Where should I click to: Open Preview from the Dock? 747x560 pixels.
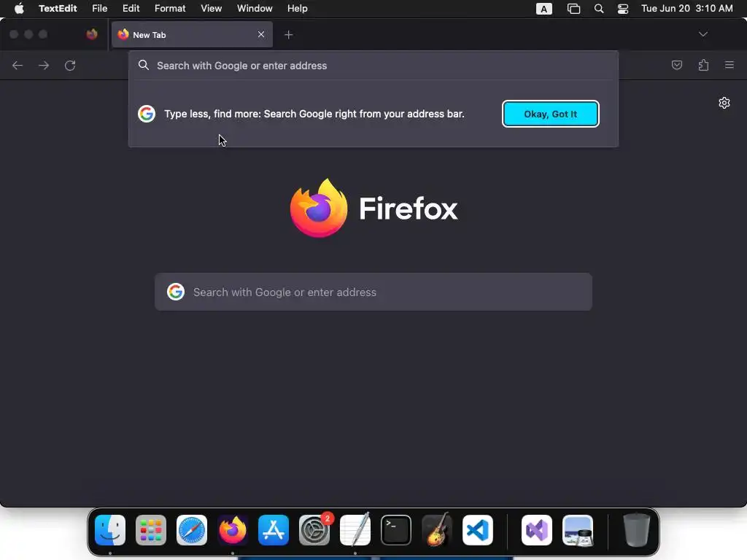coord(578,530)
